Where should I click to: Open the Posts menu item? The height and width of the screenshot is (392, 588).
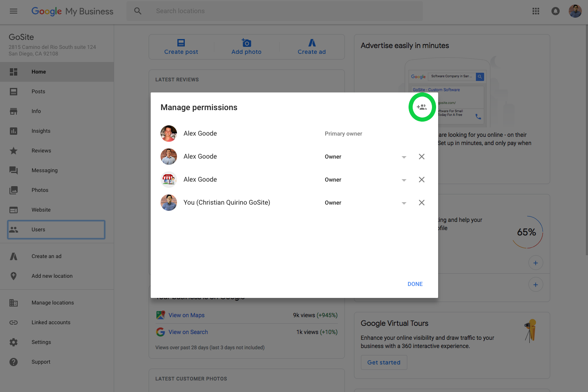[x=57, y=92]
